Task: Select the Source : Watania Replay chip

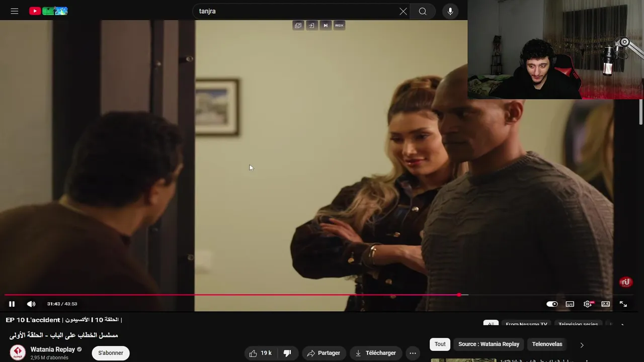Action: point(489,344)
